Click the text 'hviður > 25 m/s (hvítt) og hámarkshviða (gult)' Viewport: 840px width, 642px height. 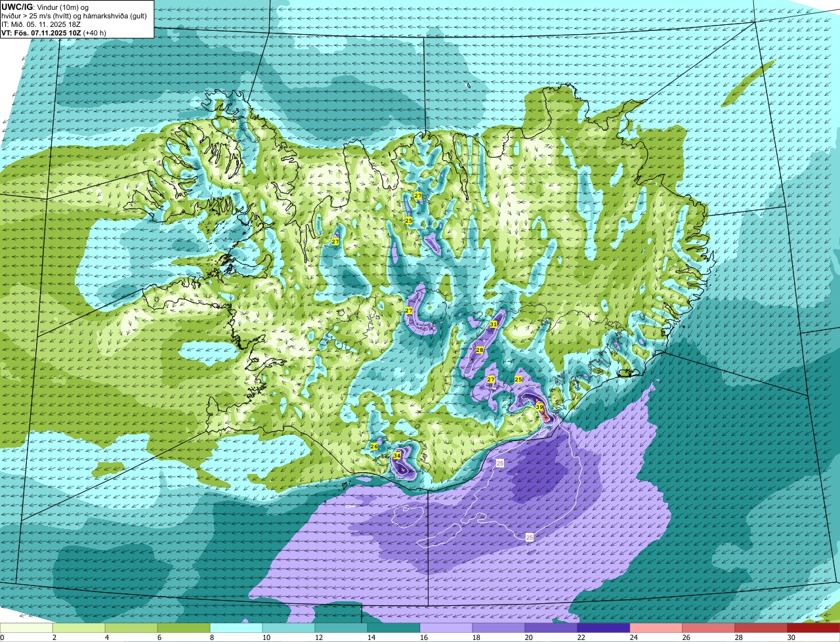tap(75, 15)
